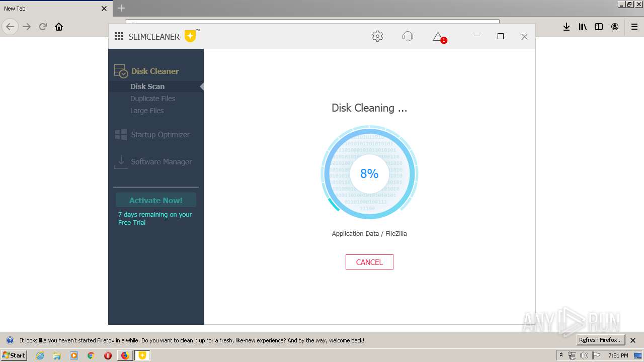Image resolution: width=644 pixels, height=362 pixels.
Task: Click the 8% progress circle
Action: coord(369,173)
